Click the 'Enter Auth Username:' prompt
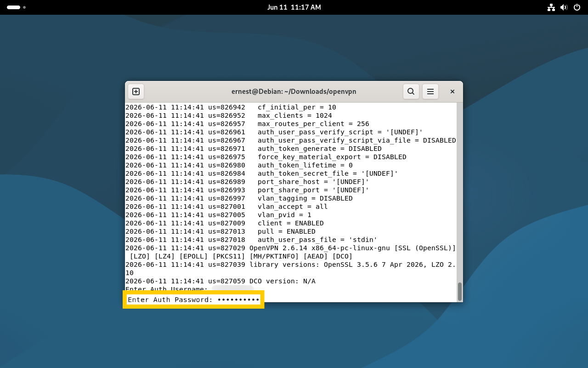 pos(167,289)
